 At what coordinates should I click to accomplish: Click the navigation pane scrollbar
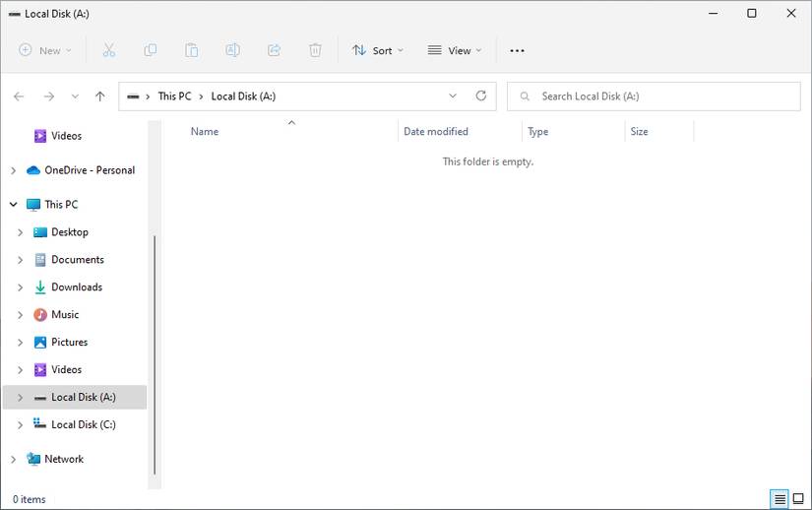tap(155, 354)
